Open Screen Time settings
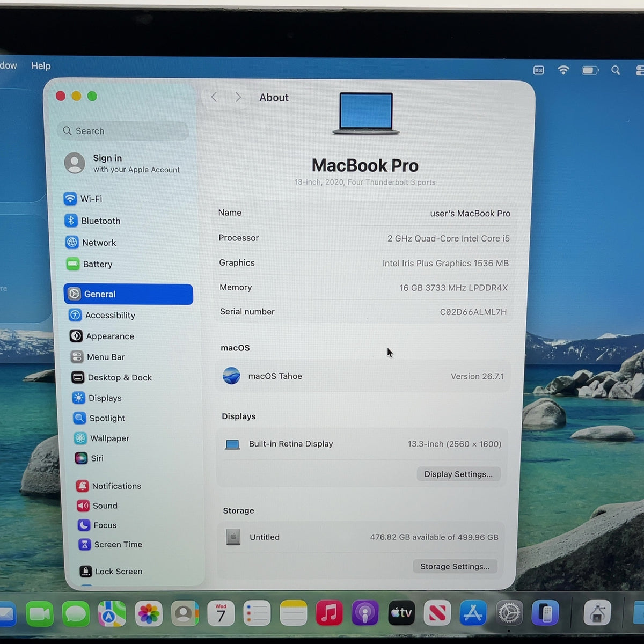The width and height of the screenshot is (644, 644). point(111,544)
